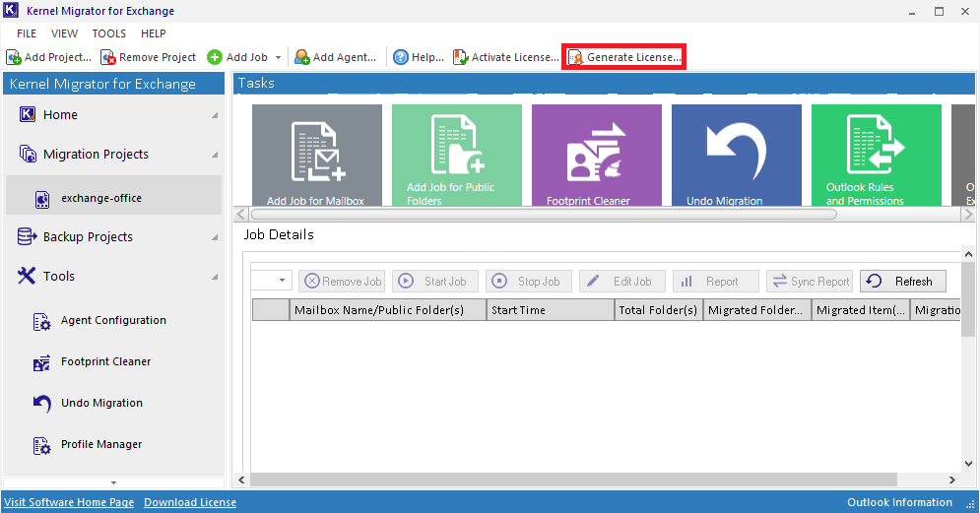Click the Start Time column header

pos(550,310)
